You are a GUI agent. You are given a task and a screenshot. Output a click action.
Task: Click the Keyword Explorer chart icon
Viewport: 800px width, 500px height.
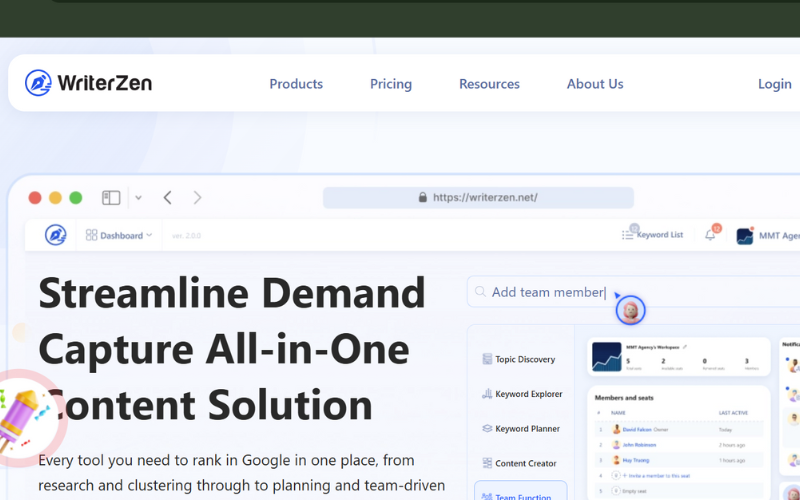[x=487, y=394]
